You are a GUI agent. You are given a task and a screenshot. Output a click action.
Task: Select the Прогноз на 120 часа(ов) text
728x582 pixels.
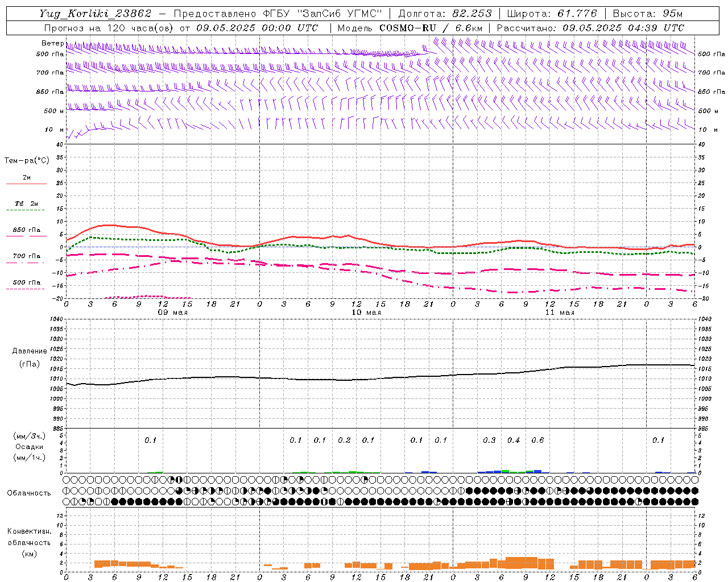[x=109, y=28]
